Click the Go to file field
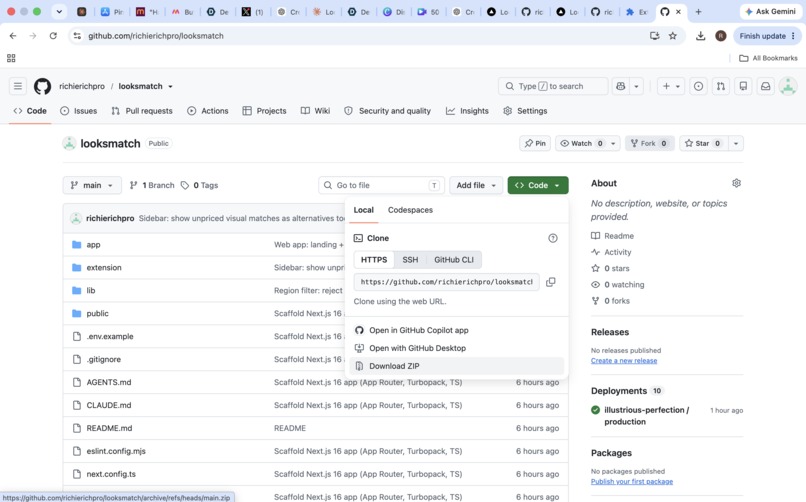 point(381,185)
